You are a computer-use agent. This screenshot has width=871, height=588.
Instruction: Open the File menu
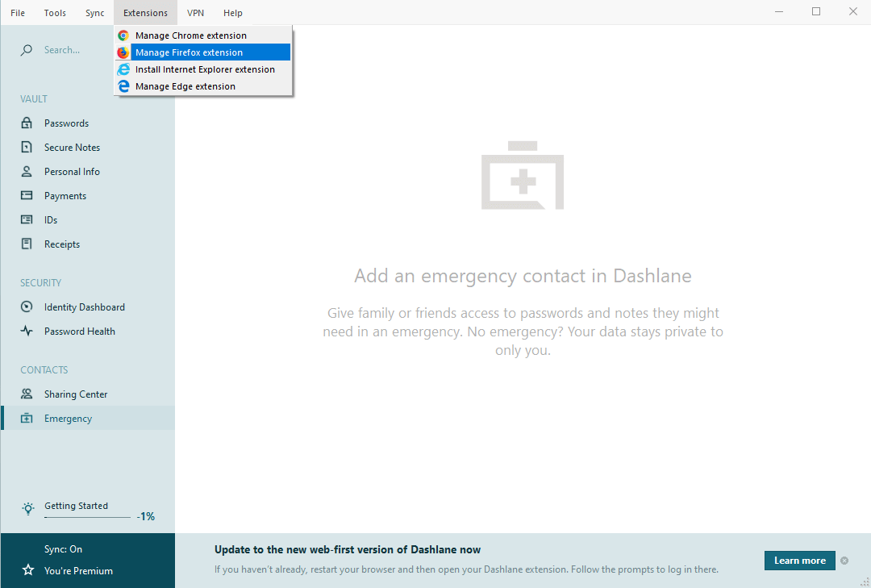[18, 13]
